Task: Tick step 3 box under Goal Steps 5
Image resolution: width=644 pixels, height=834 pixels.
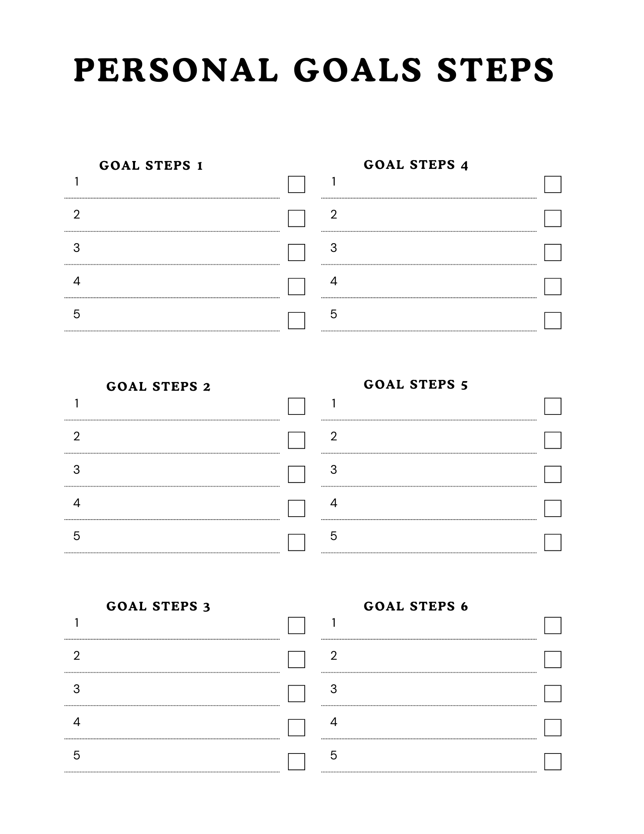Action: click(553, 474)
